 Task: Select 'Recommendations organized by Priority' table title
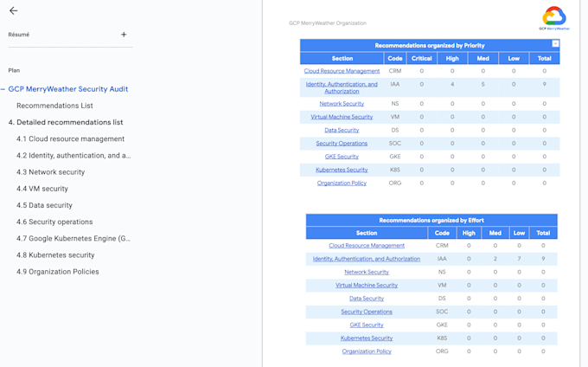coord(430,45)
